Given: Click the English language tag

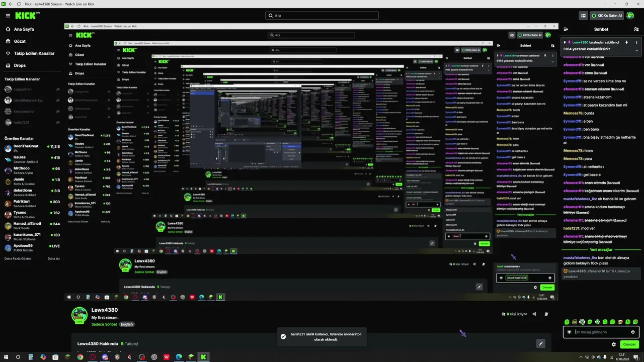Looking at the screenshot, I should (x=127, y=324).
